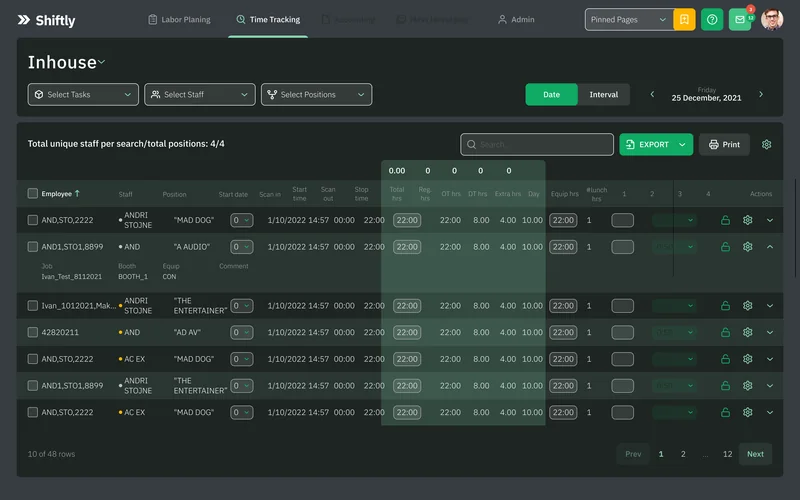The image size is (800, 500).
Task: Click the Prev pagination button
Action: tap(633, 454)
